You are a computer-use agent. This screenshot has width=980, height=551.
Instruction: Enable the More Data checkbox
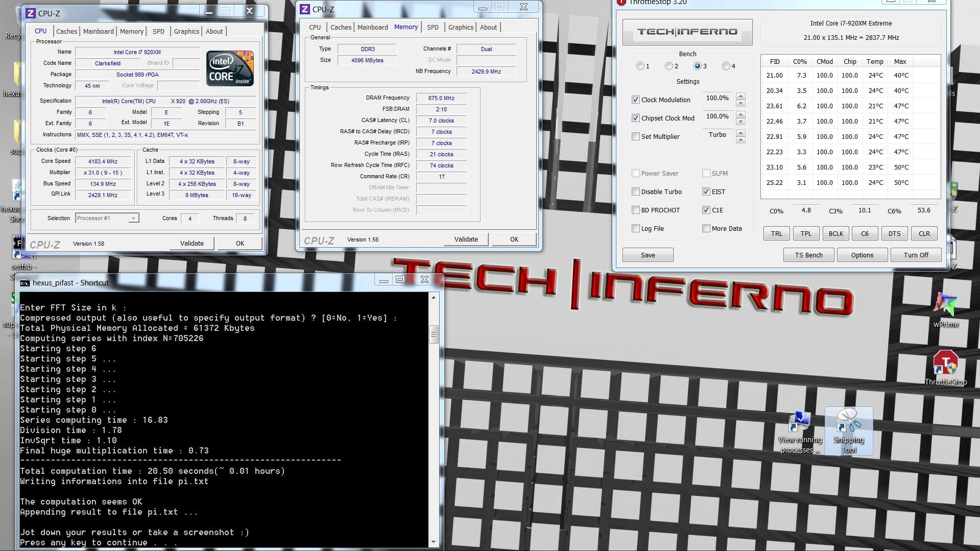pos(706,228)
